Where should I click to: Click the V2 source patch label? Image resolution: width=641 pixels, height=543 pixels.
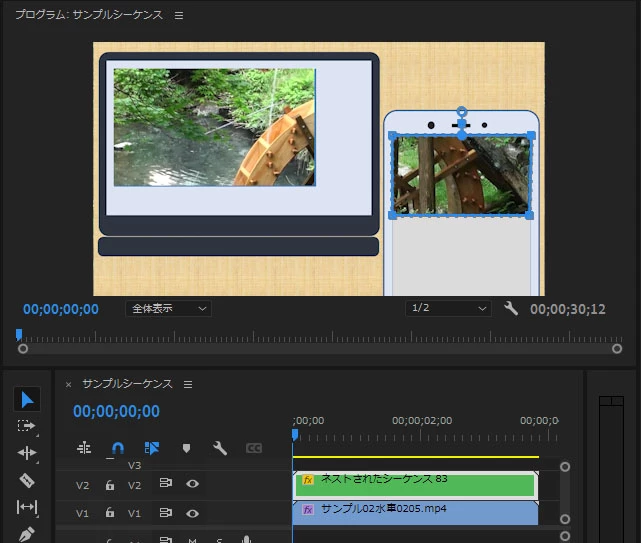[x=82, y=485]
